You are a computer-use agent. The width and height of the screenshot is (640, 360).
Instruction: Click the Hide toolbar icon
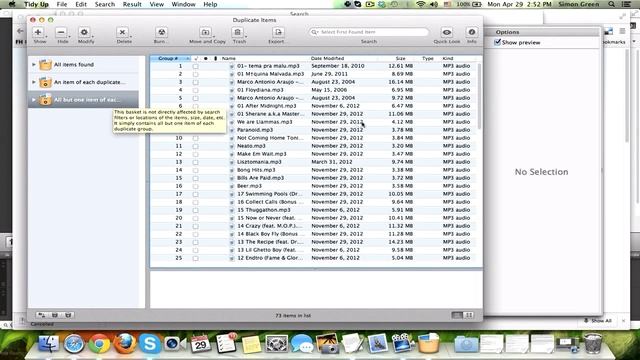click(x=61, y=32)
